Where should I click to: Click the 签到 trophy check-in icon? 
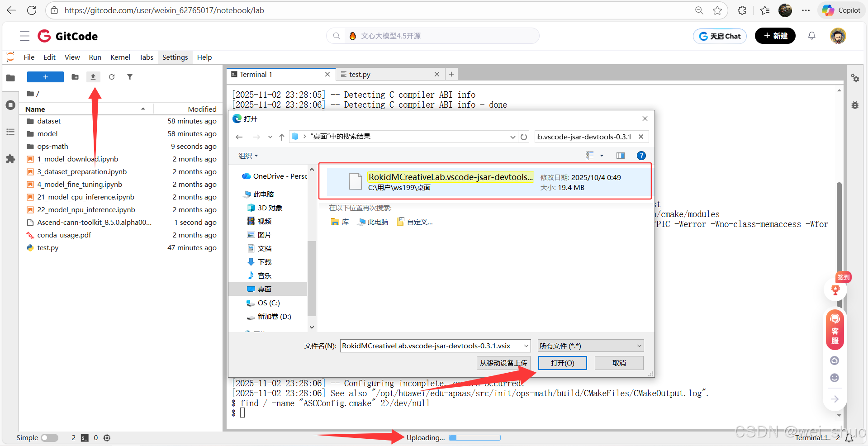point(835,289)
